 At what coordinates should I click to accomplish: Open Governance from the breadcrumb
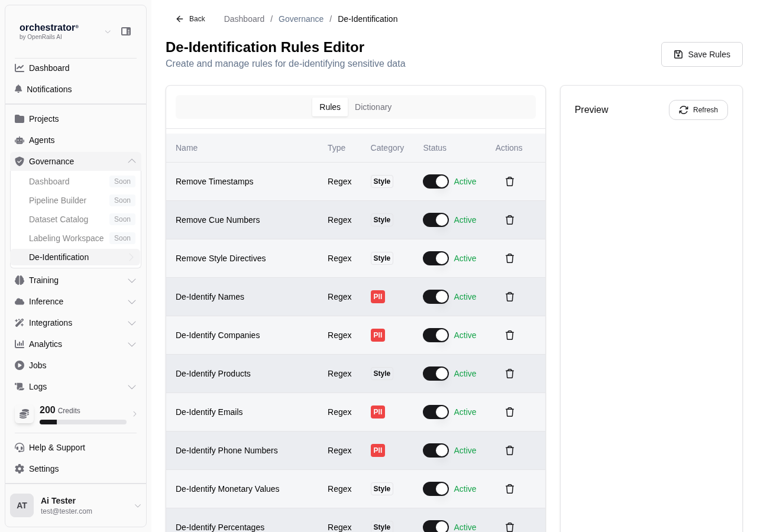coord(300,18)
